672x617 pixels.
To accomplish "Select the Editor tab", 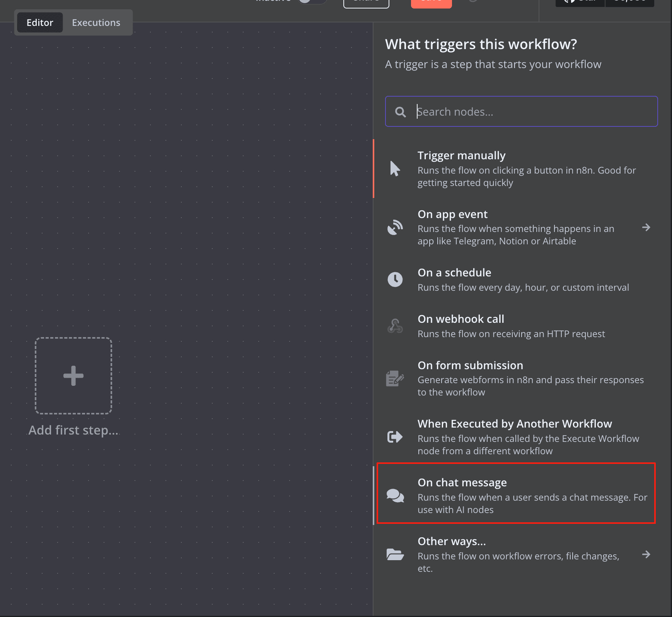I will pyautogui.click(x=40, y=23).
